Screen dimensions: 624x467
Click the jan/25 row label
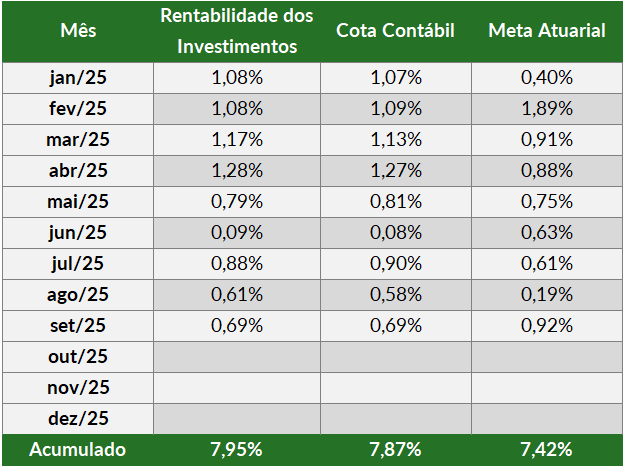tap(78, 77)
